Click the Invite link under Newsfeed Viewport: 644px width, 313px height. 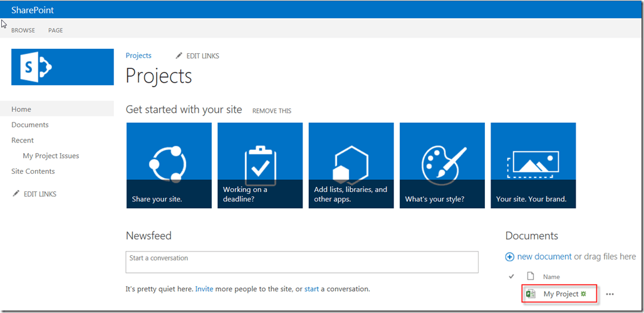pos(204,289)
